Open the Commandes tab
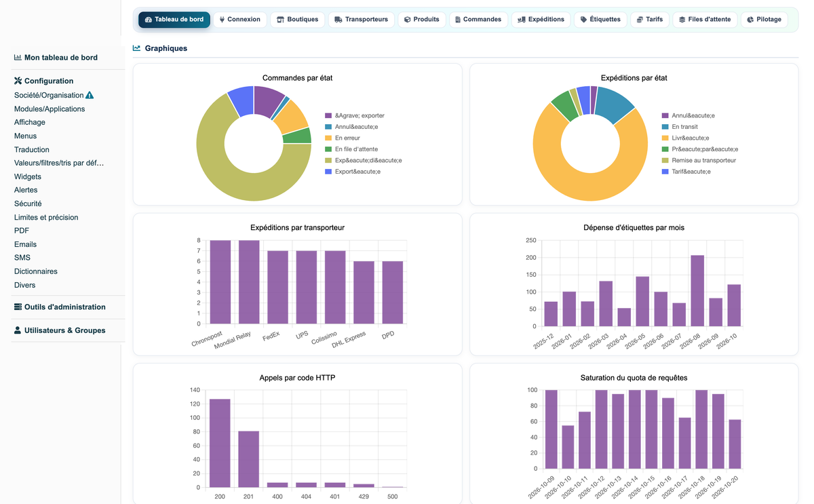The height and width of the screenshot is (504, 814). 478,20
